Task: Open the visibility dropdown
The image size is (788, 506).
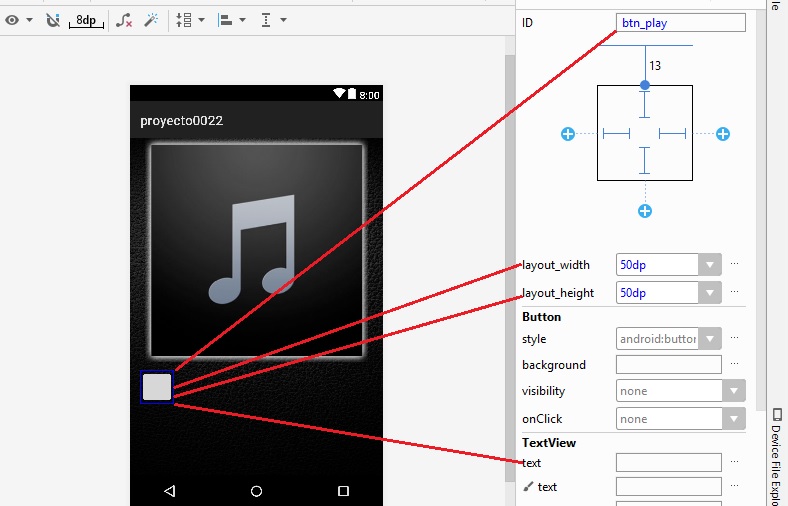Action: click(x=734, y=391)
